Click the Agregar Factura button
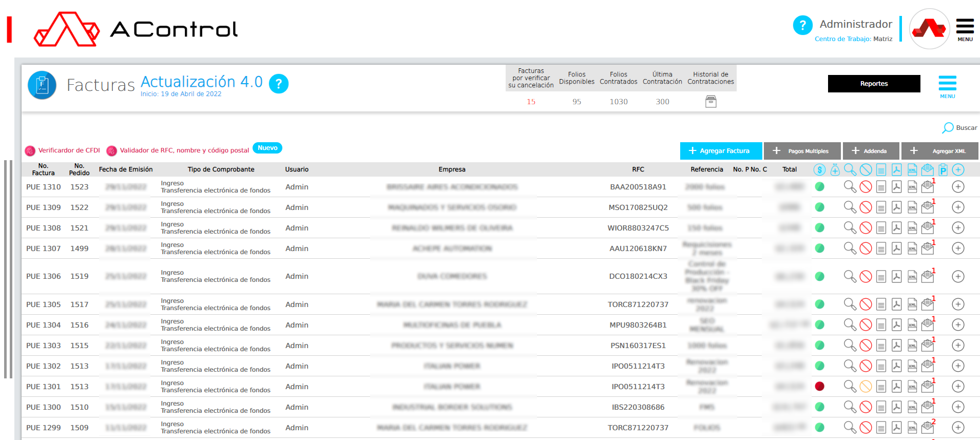 [x=721, y=151]
